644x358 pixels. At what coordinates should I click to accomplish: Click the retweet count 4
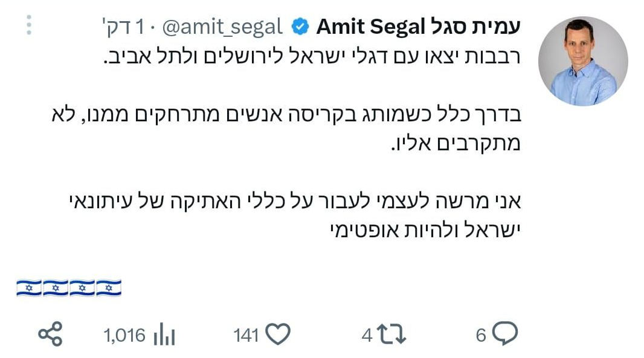[x=367, y=335]
